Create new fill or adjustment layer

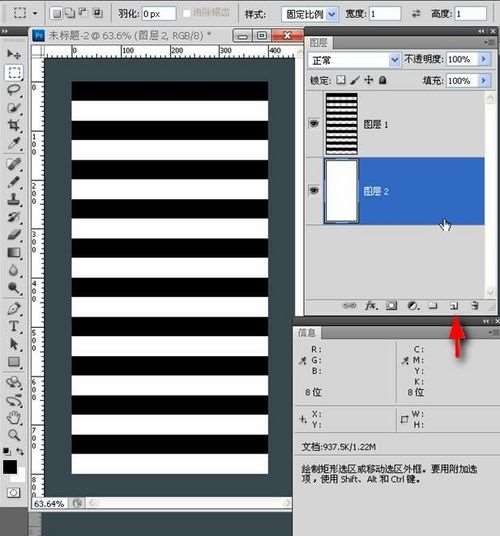click(x=413, y=305)
